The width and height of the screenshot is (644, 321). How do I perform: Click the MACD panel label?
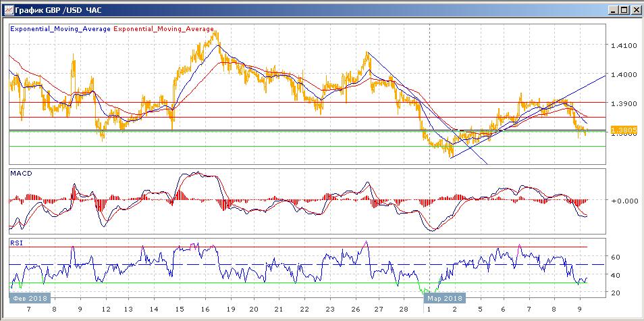pyautogui.click(x=22, y=174)
